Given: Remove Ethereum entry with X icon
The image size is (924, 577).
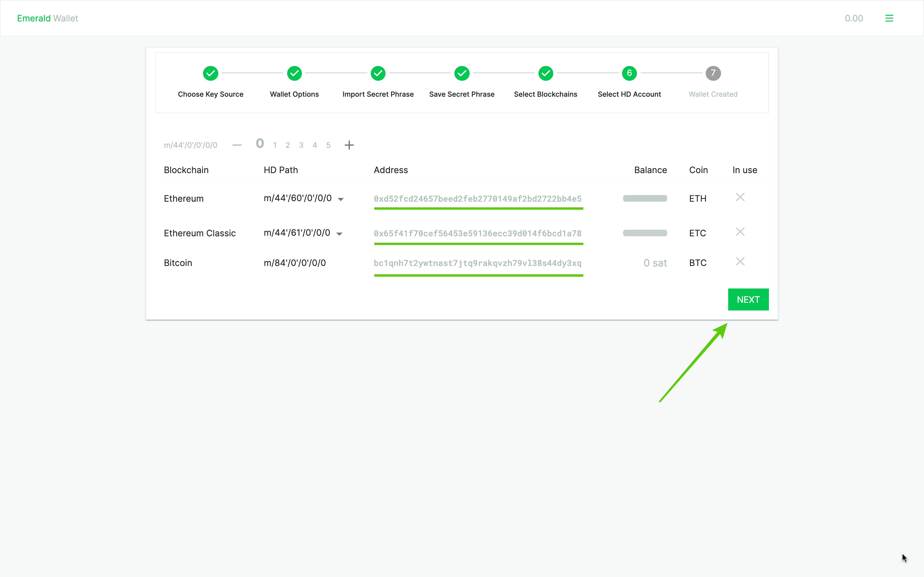Looking at the screenshot, I should [x=740, y=198].
